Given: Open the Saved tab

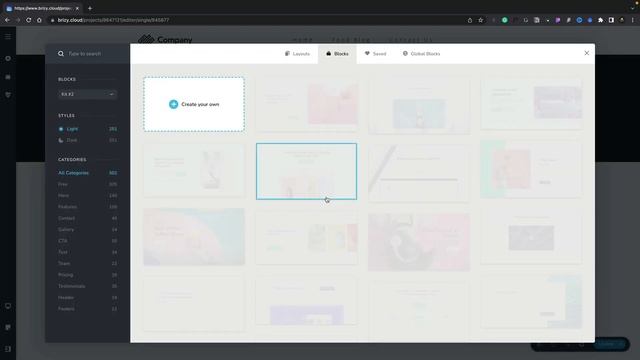Looking at the screenshot, I should pyautogui.click(x=376, y=53).
